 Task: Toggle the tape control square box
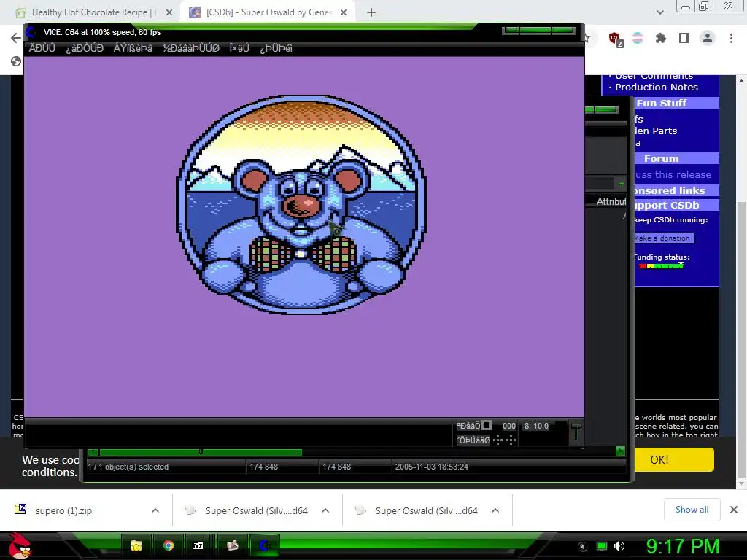click(x=487, y=425)
